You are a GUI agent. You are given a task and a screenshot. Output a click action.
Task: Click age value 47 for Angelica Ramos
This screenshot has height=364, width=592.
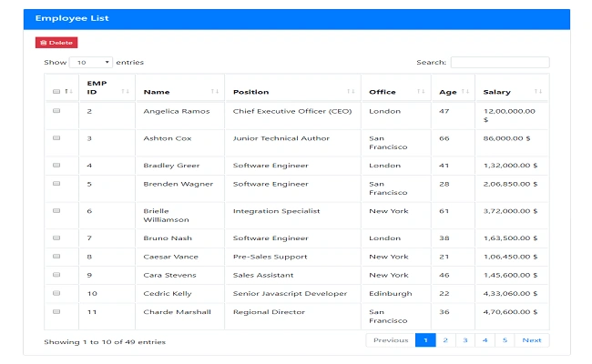point(444,111)
